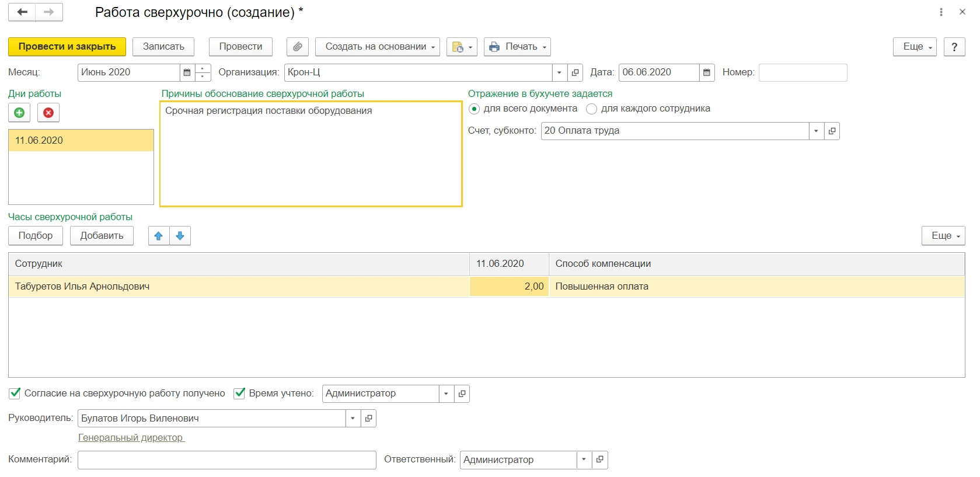Click the back navigation arrow
This screenshot has width=980, height=477.
point(22,12)
